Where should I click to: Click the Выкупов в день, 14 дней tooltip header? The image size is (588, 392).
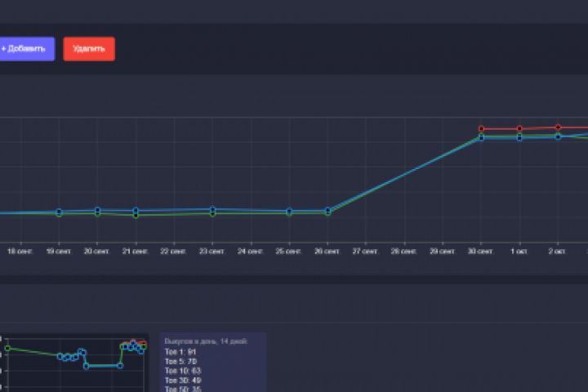click(x=206, y=341)
